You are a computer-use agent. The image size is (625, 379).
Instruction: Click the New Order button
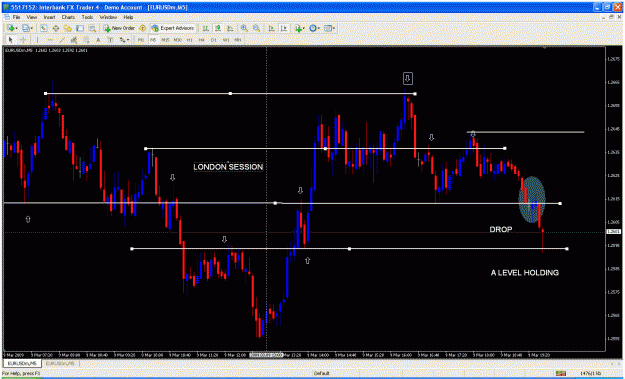(x=119, y=28)
